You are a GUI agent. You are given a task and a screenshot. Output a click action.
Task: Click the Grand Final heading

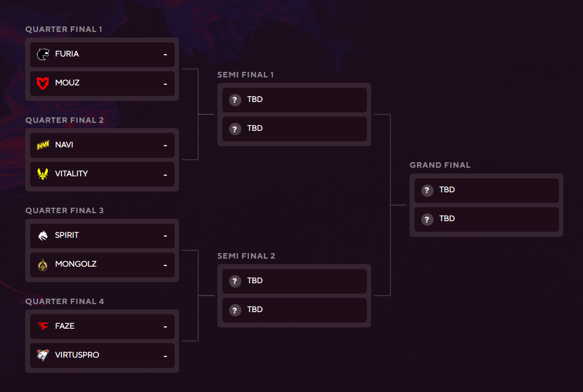click(440, 165)
